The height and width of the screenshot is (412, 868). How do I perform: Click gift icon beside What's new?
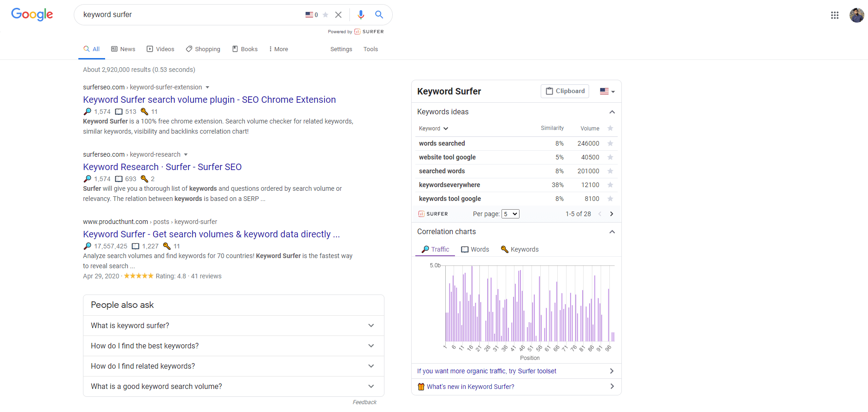(421, 387)
